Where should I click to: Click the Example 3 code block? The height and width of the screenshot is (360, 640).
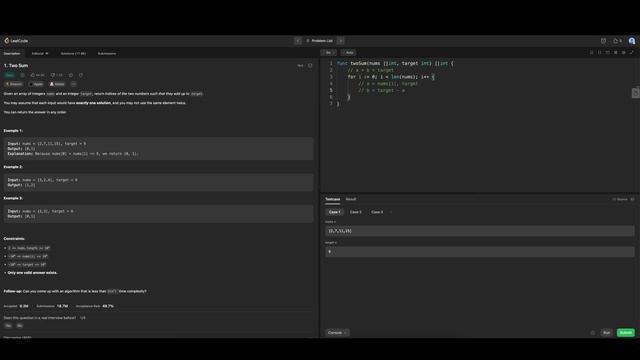158,213
